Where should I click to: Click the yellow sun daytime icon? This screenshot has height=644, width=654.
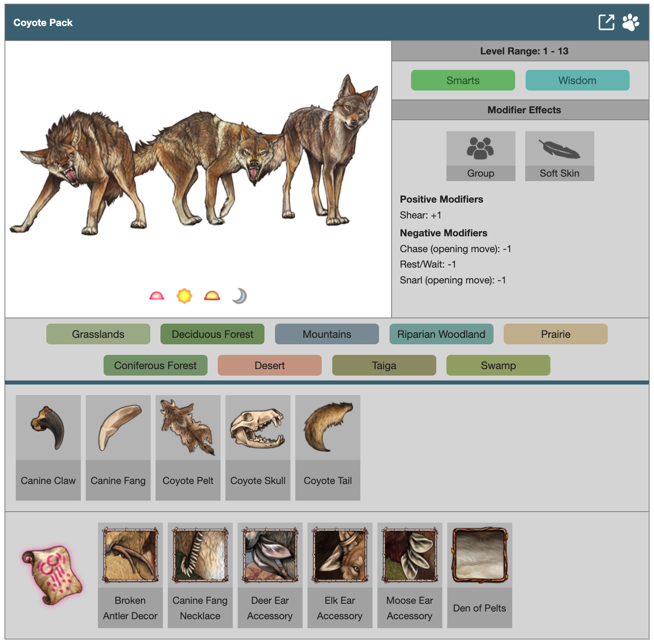point(184,296)
